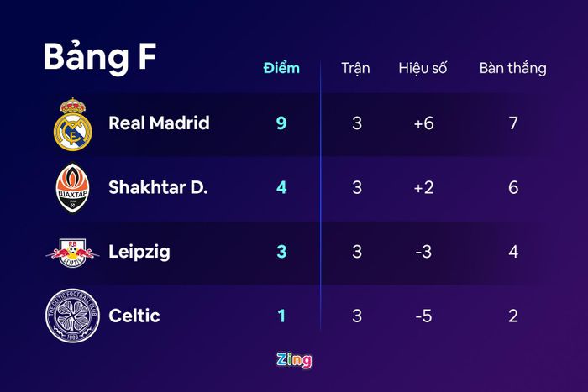
Task: Click the Điểm column header
Action: [281, 68]
